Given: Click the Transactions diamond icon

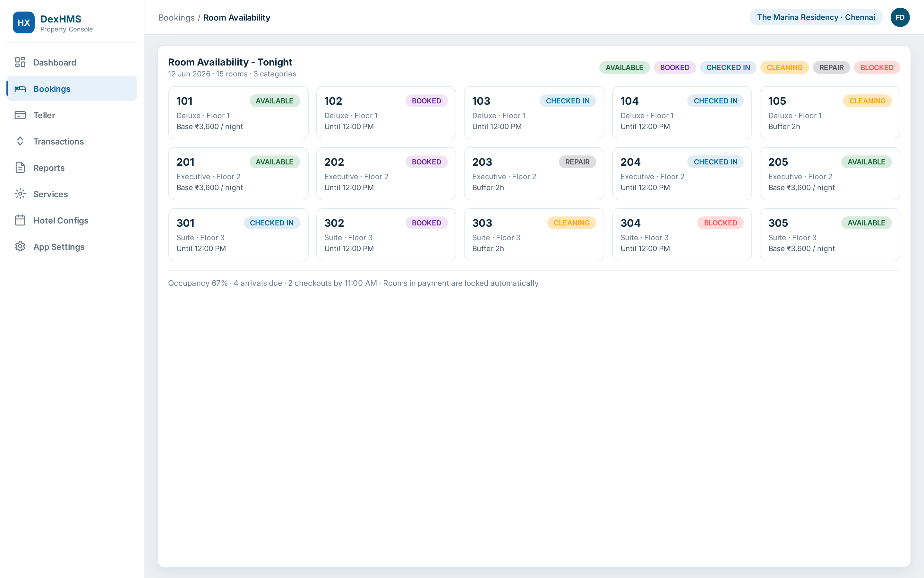Looking at the screenshot, I should point(20,141).
